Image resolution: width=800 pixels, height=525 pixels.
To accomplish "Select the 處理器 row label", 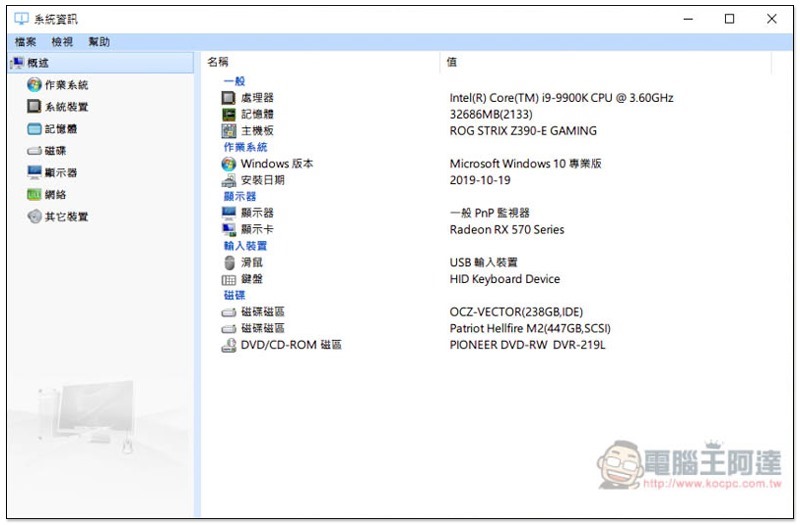I will [x=257, y=97].
